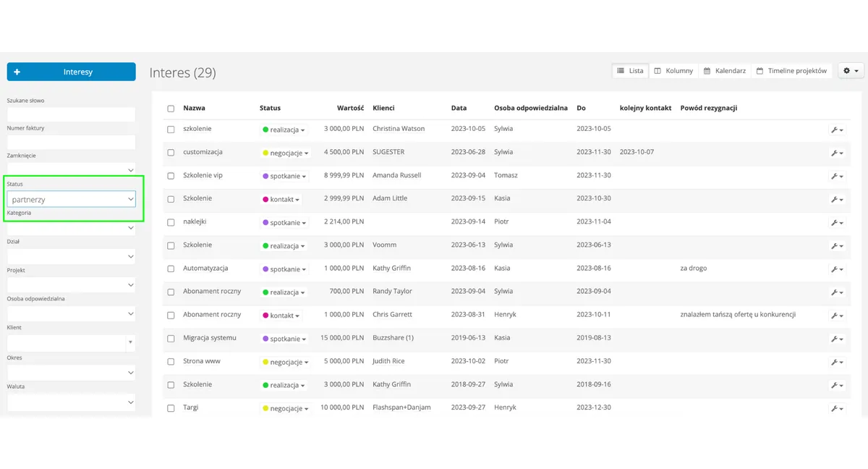
Task: Switch to Kalendarz view
Action: pos(725,71)
